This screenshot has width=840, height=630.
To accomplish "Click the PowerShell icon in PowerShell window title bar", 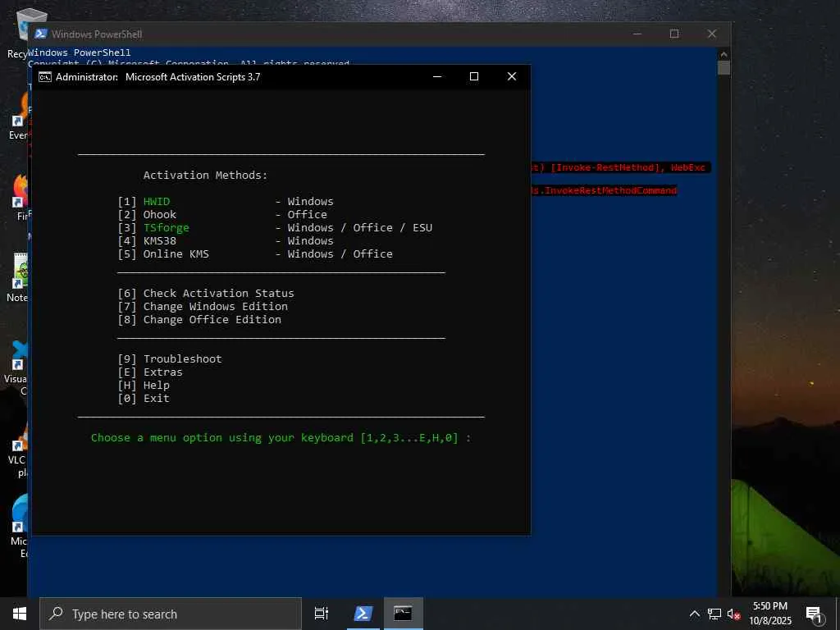I will click(41, 34).
